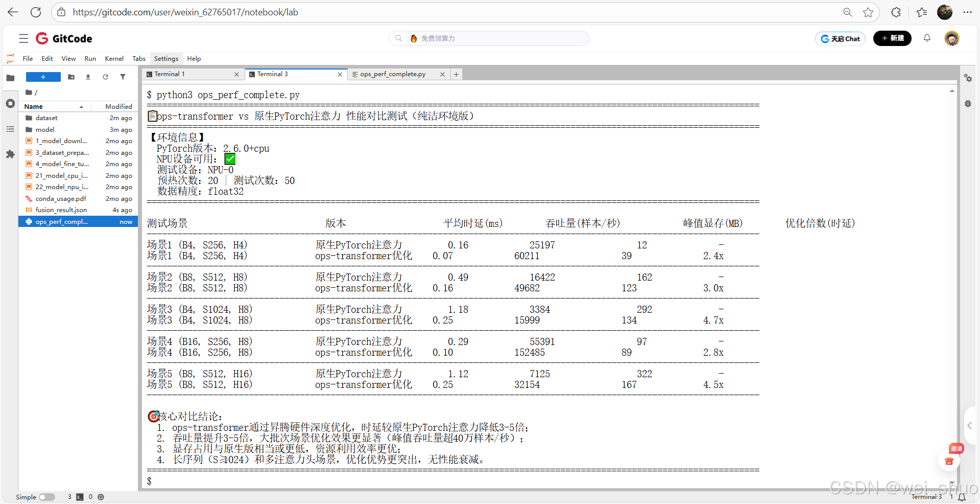980x504 pixels.
Task: Open the Tabs menu
Action: coord(139,59)
